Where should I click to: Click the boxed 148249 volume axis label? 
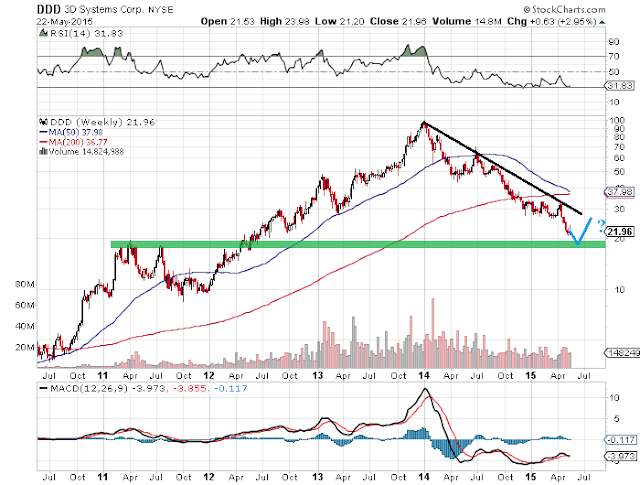coord(622,353)
